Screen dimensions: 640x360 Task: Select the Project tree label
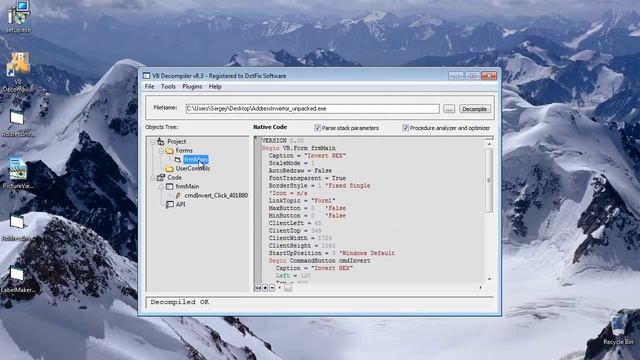177,141
